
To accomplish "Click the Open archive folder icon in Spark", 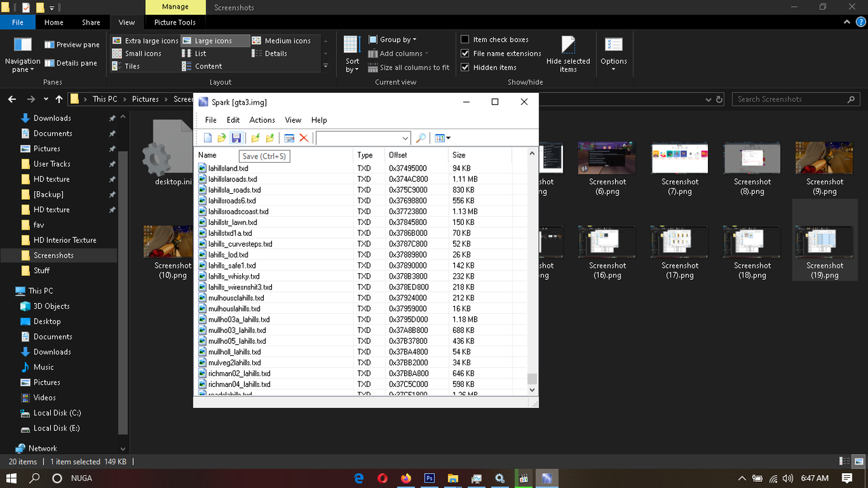I will click(x=222, y=138).
